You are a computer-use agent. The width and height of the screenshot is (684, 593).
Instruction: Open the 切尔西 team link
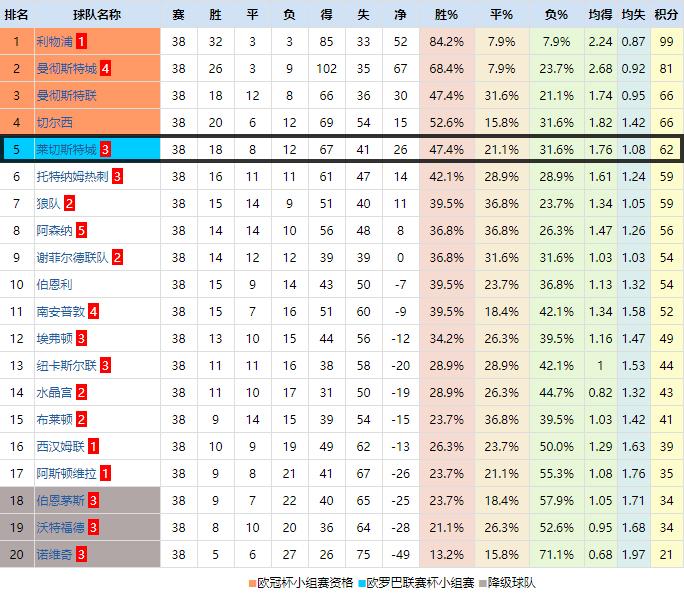[x=53, y=123]
